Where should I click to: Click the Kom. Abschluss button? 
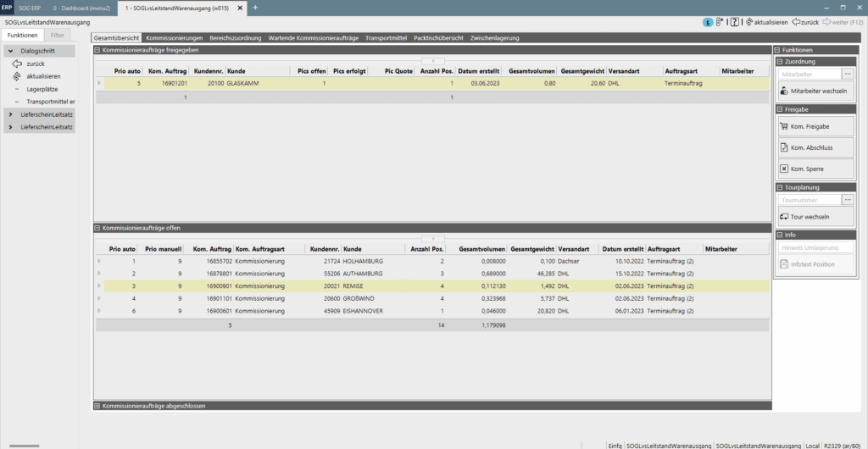pos(816,147)
